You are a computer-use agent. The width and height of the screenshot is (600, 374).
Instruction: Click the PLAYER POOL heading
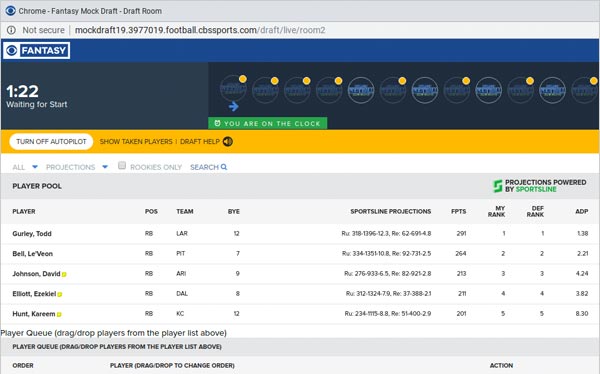pyautogui.click(x=37, y=186)
